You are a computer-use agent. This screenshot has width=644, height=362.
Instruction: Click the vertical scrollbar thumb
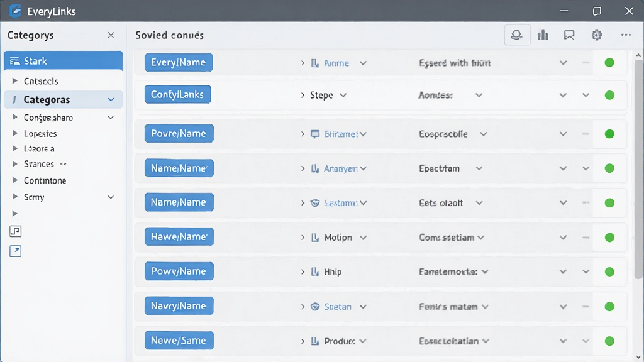[x=638, y=169]
